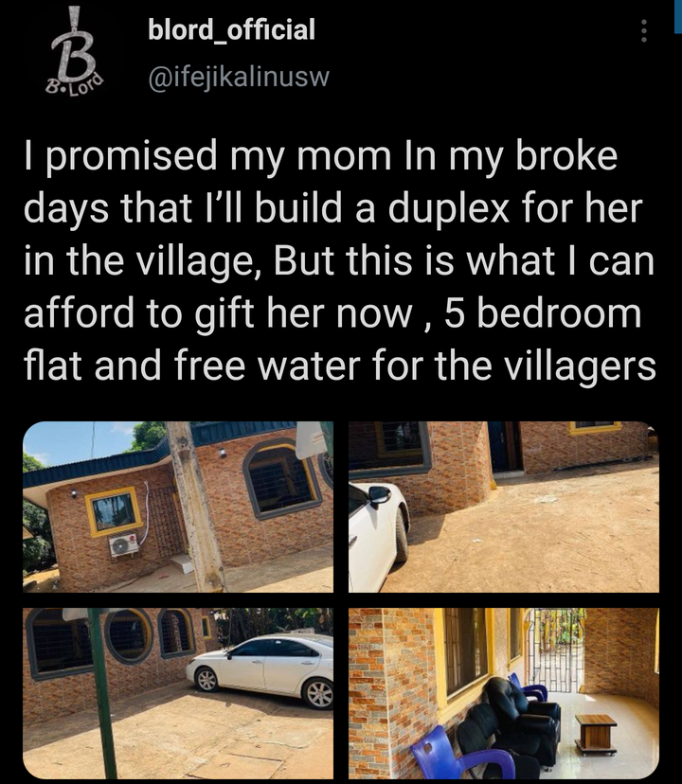Image resolution: width=682 pixels, height=784 pixels.
Task: Open the three-dot more options menu
Action: pyautogui.click(x=644, y=31)
